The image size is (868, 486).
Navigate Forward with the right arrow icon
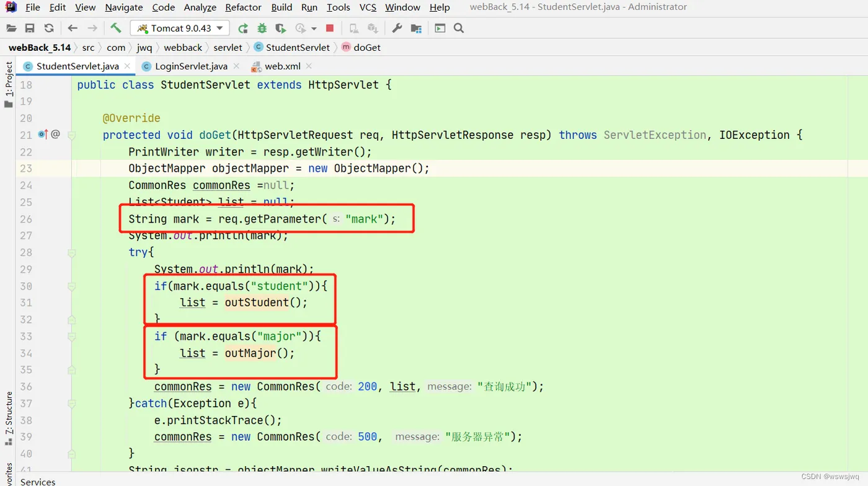92,28
